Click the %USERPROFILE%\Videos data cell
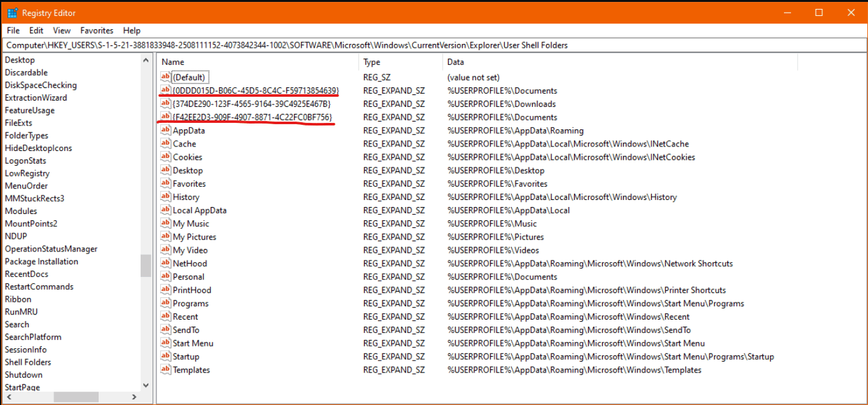Screen dimensions: 868x405 click(493, 250)
